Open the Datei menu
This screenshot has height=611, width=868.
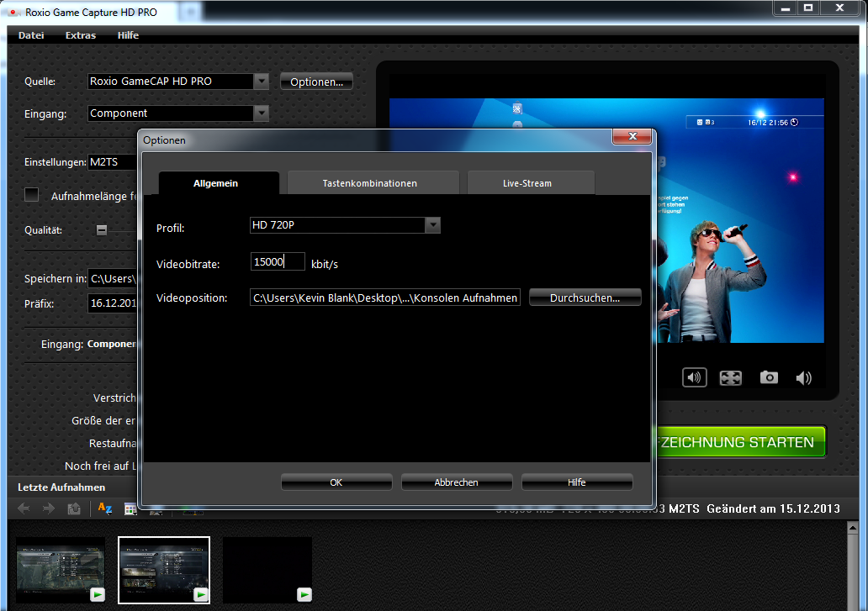(31, 35)
